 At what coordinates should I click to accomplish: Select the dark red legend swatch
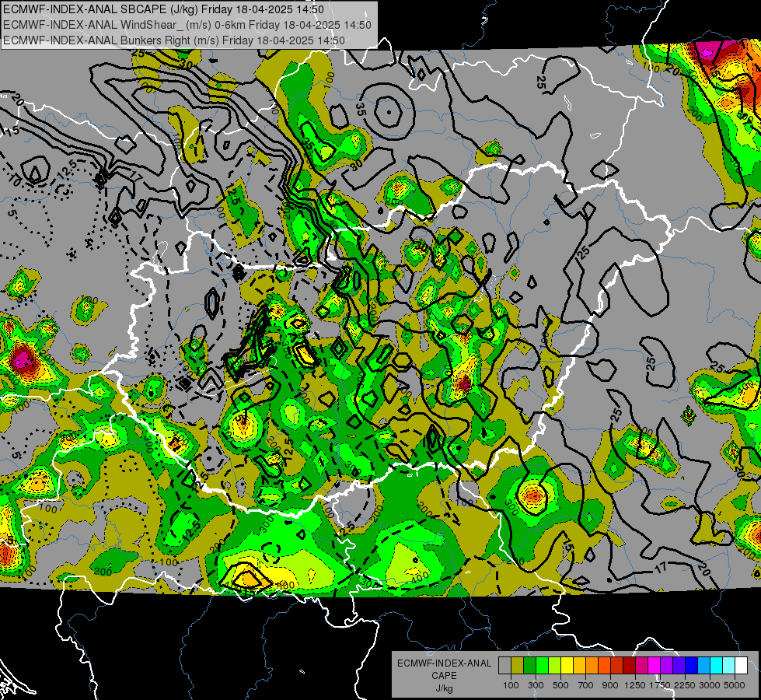tap(630, 666)
